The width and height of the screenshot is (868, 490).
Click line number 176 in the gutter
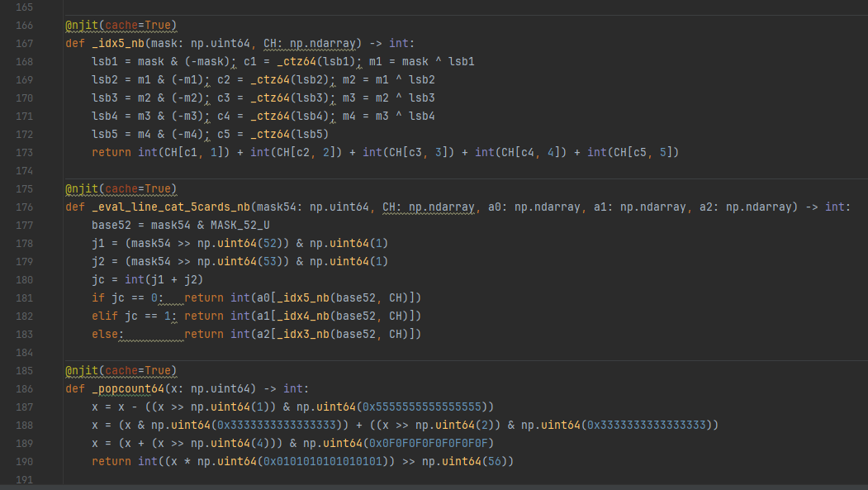pyautogui.click(x=24, y=207)
